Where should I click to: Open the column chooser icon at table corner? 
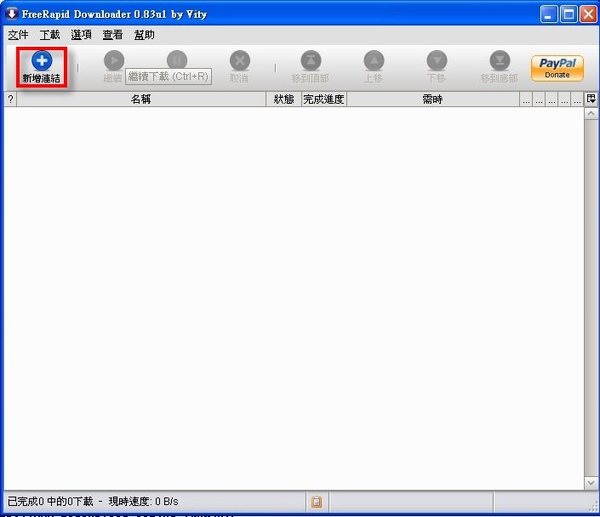pos(591,99)
